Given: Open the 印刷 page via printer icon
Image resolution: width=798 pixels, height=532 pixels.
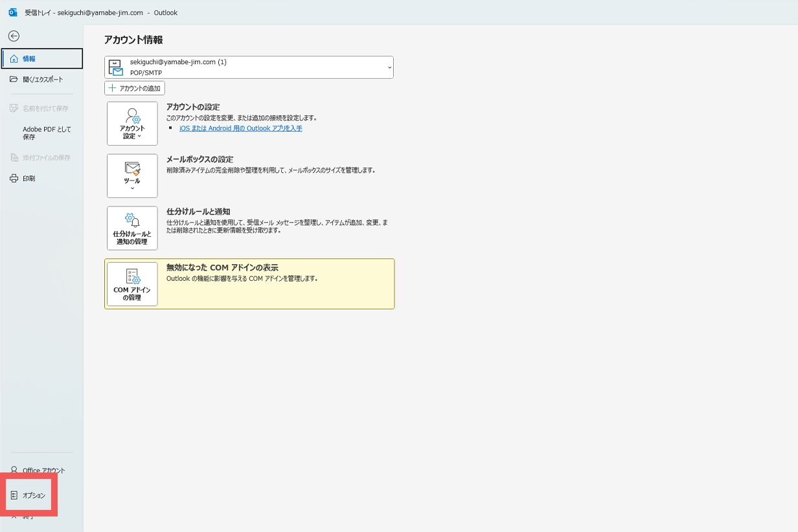Looking at the screenshot, I should (x=14, y=179).
